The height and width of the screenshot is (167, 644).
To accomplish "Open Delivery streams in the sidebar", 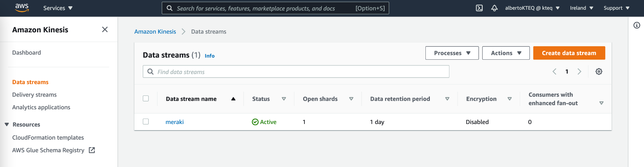I will (x=34, y=95).
